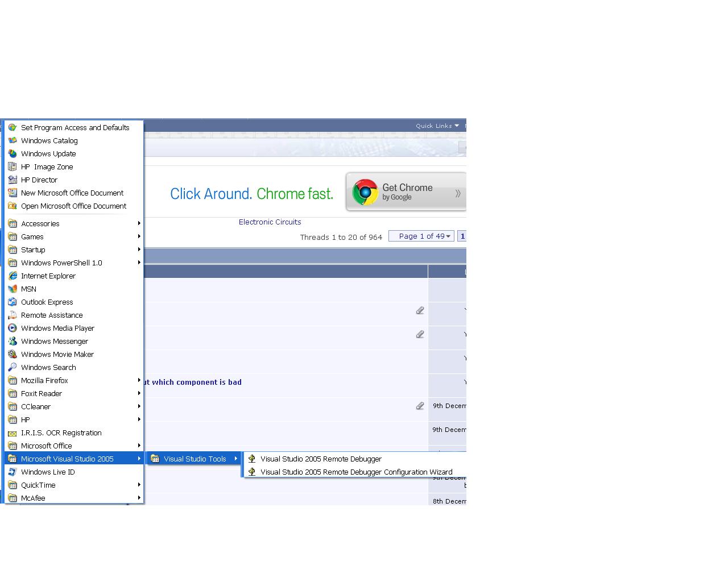Click 'Click Around. Chrome fast.' ad text
728x582 pixels.
click(x=251, y=194)
